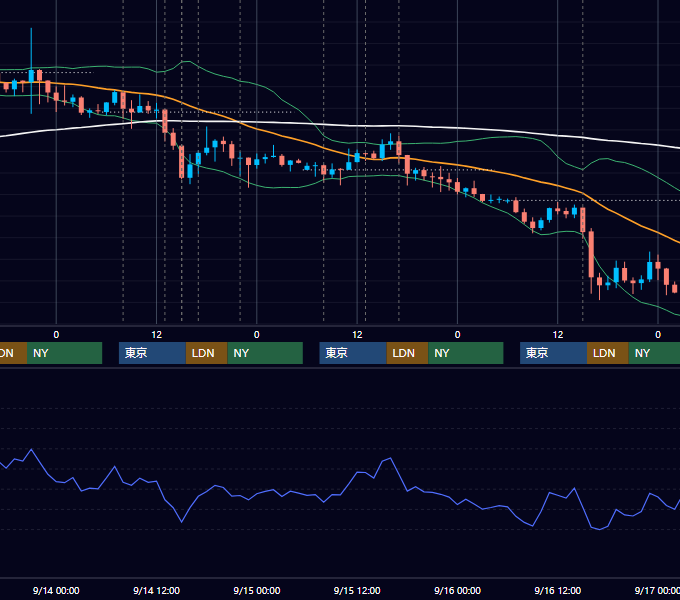Select the NY session block following 9/15 LDN

click(x=466, y=353)
